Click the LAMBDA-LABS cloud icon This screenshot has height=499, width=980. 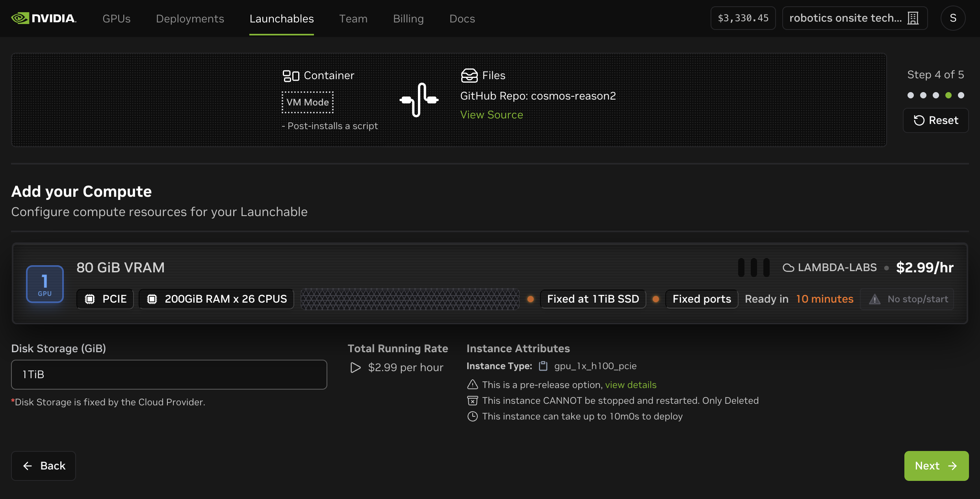tap(788, 267)
